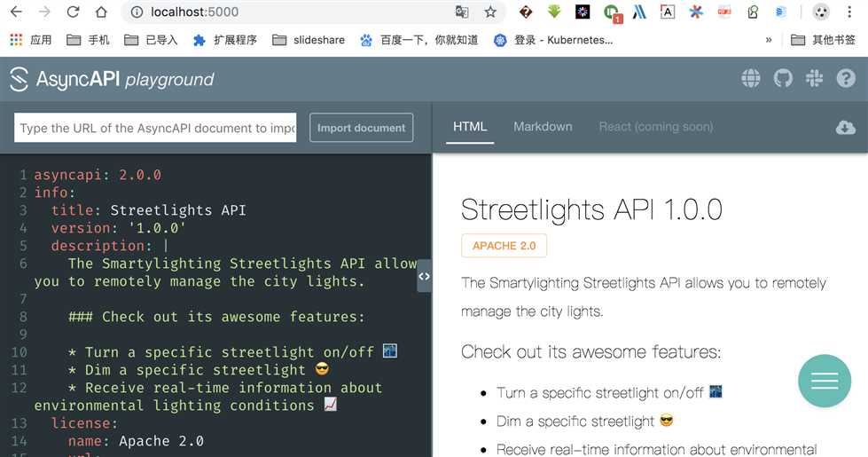This screenshot has width=868, height=457.
Task: Open the 登录 - Kubernetes bookmark
Action: coord(553,40)
